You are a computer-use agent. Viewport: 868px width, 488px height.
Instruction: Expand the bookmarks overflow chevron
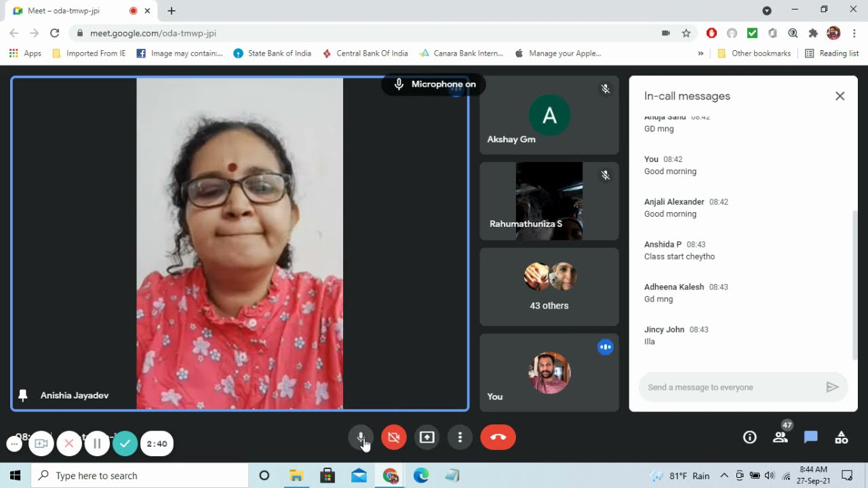click(701, 53)
